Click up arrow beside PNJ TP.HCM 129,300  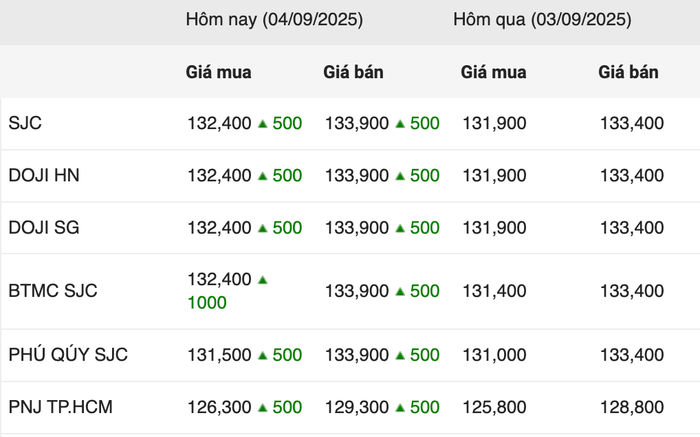point(400,408)
